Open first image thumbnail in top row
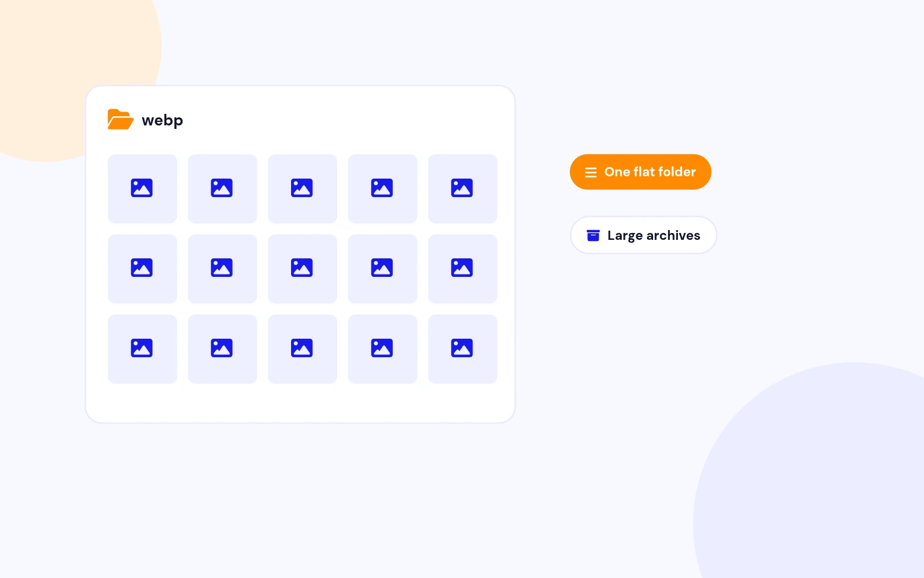Screen dimensions: 924x578 (142, 188)
